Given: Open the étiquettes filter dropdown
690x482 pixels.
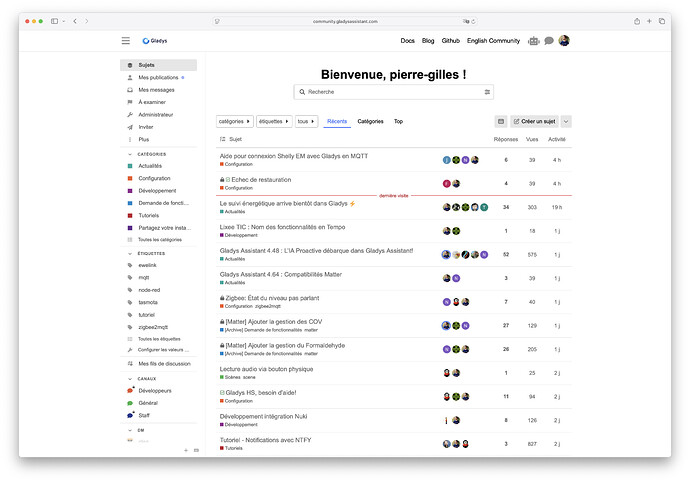Looking at the screenshot, I should 274,121.
